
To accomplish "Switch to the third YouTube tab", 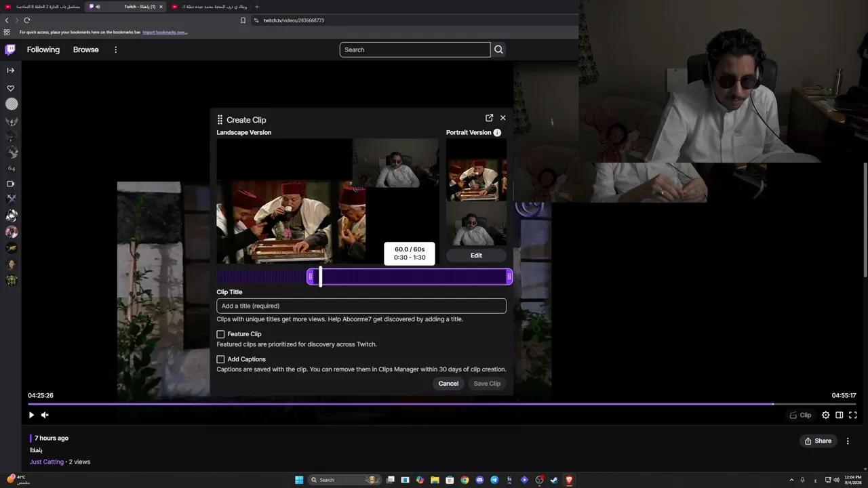I will coord(209,7).
